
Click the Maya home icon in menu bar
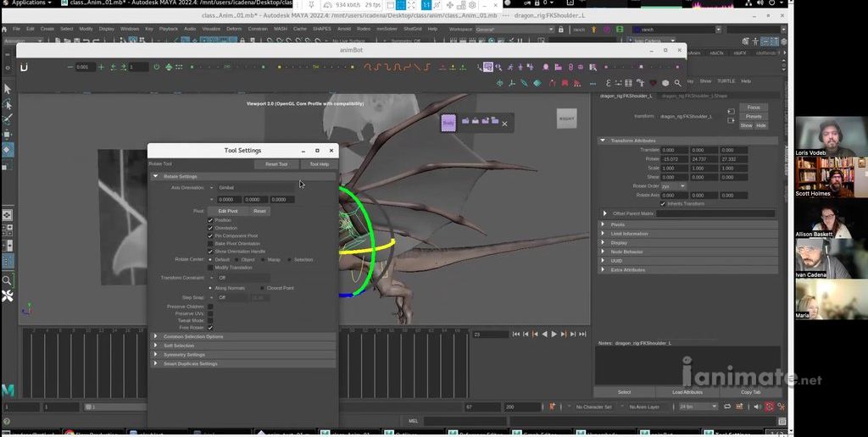click(x=4, y=29)
